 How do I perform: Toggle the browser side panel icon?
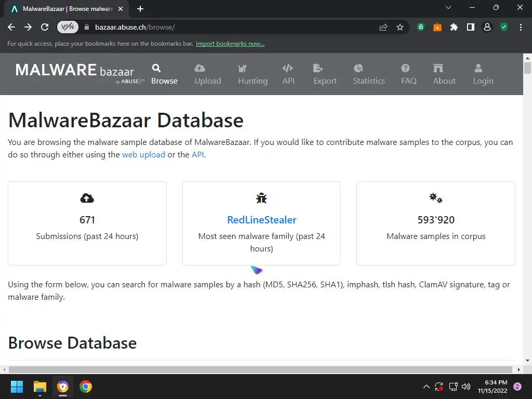click(471, 27)
